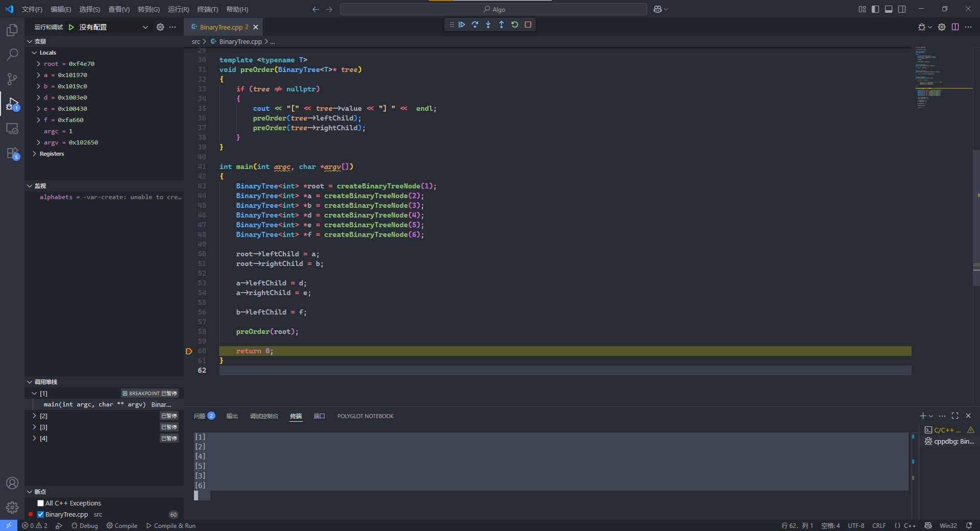Open the 运行(R) menu
Screen dimensions: 980x531
point(178,9)
